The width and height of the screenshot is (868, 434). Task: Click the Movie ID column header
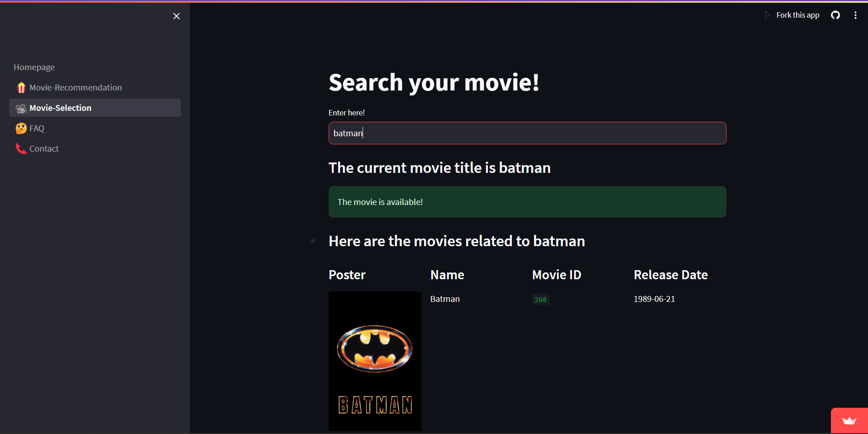tap(557, 275)
